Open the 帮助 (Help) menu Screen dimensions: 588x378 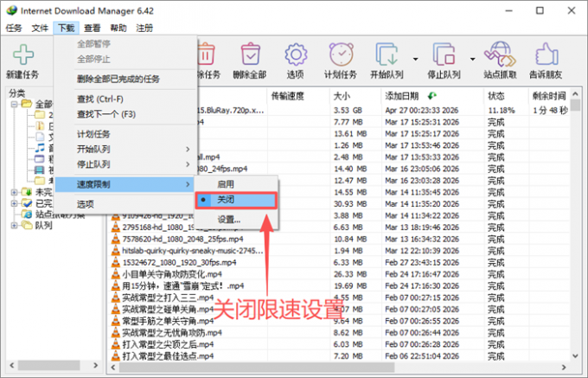118,29
